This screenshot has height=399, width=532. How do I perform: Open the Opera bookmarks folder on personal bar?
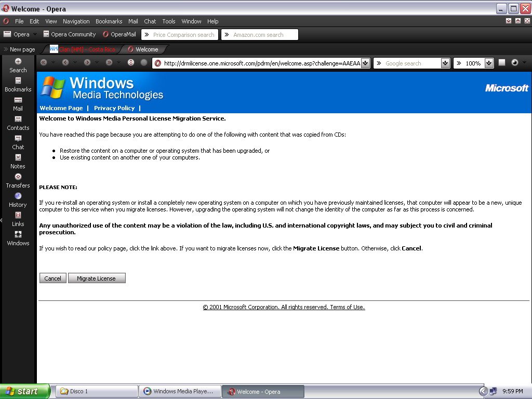click(x=17, y=34)
